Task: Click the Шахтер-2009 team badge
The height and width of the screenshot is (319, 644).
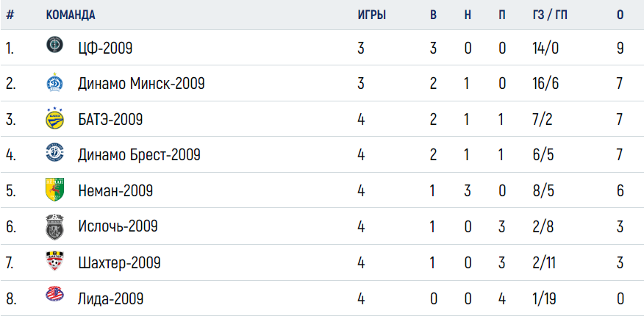Action: pos(54,261)
